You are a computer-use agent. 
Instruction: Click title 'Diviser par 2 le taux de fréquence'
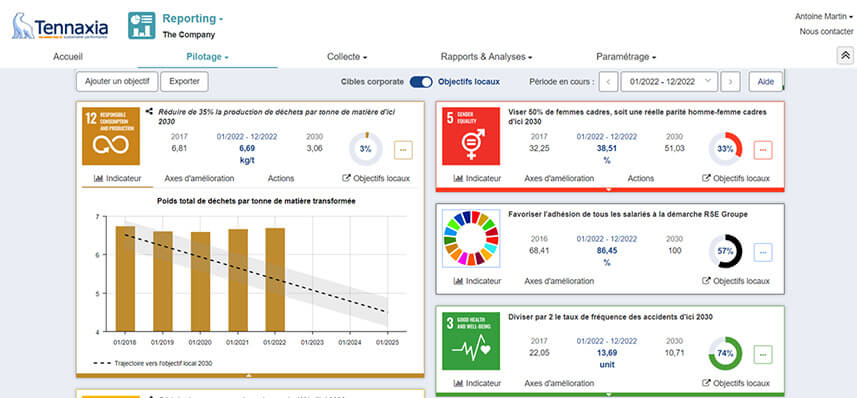click(611, 317)
